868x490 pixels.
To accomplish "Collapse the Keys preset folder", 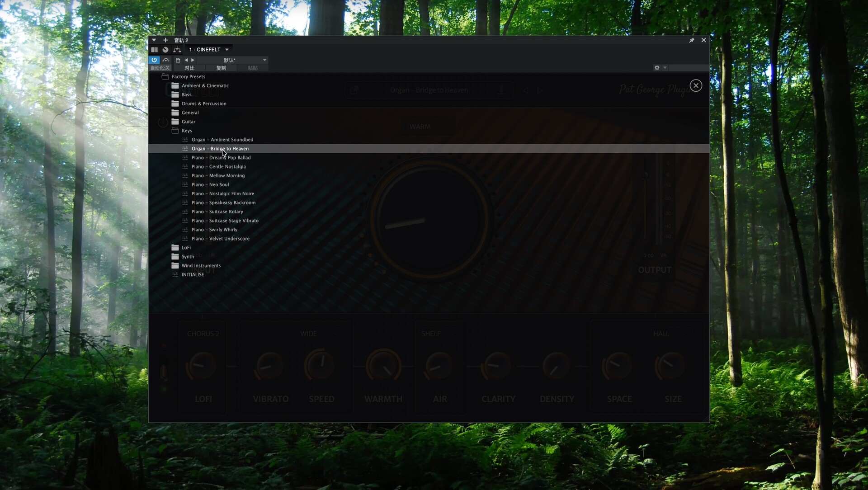I will [186, 131].
